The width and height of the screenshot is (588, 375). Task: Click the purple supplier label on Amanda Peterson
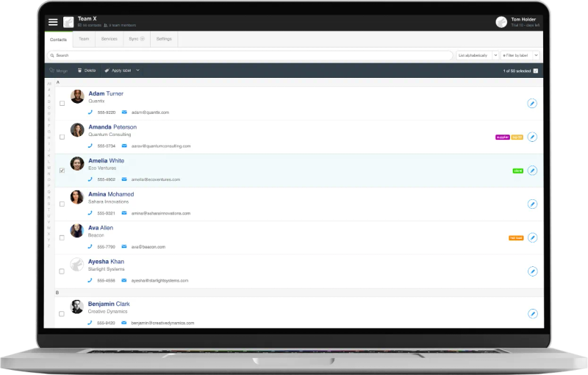point(503,137)
